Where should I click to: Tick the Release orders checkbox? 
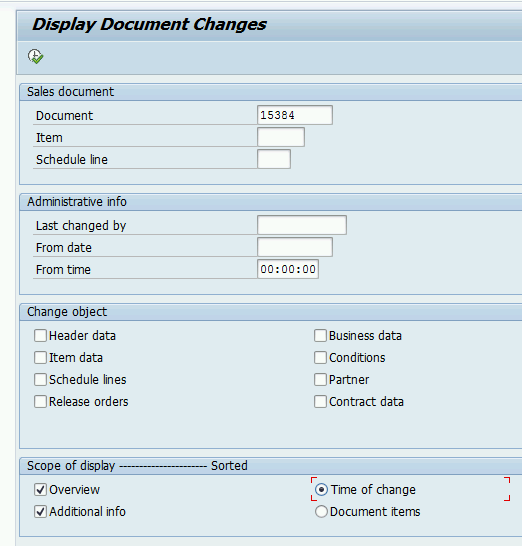[40, 401]
